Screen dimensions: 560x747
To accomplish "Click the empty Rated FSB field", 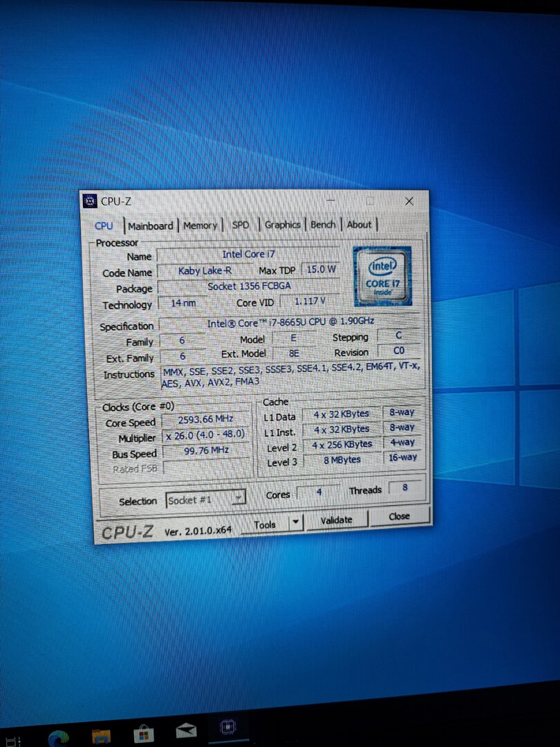I will (x=207, y=466).
